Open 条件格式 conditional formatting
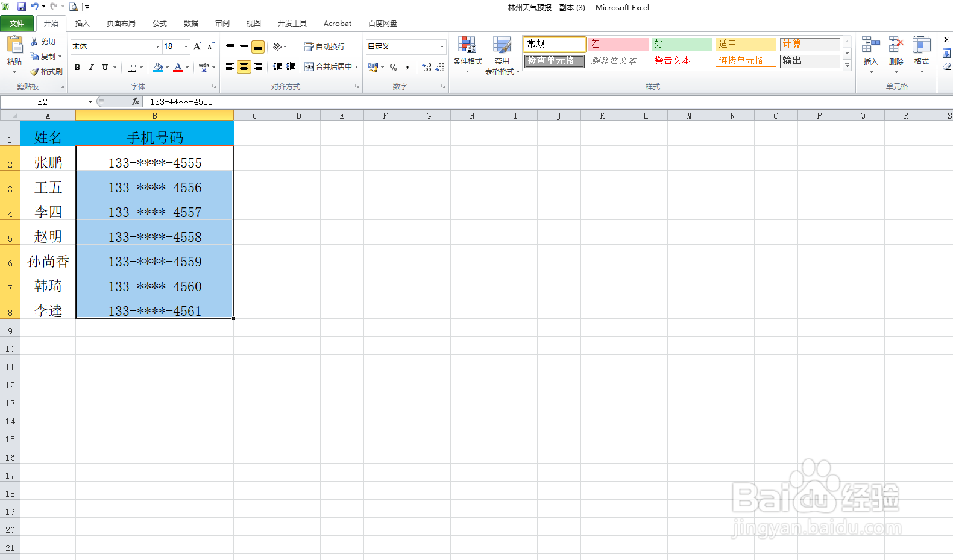 pyautogui.click(x=468, y=54)
